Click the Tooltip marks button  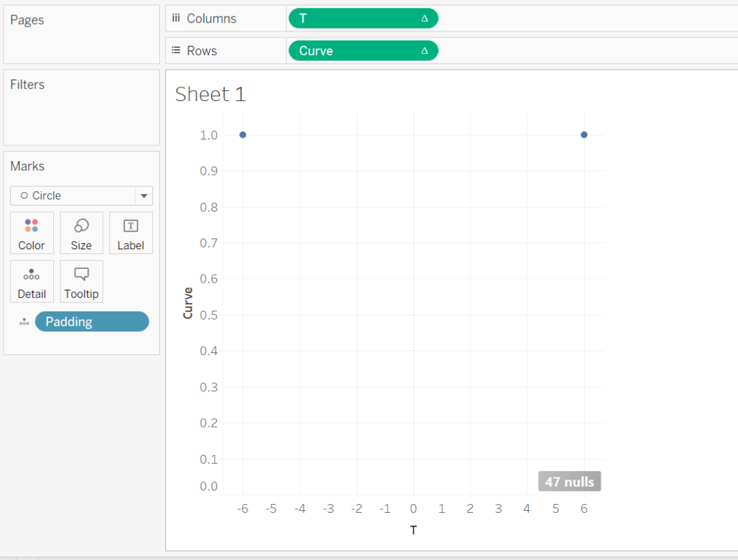[x=81, y=281]
